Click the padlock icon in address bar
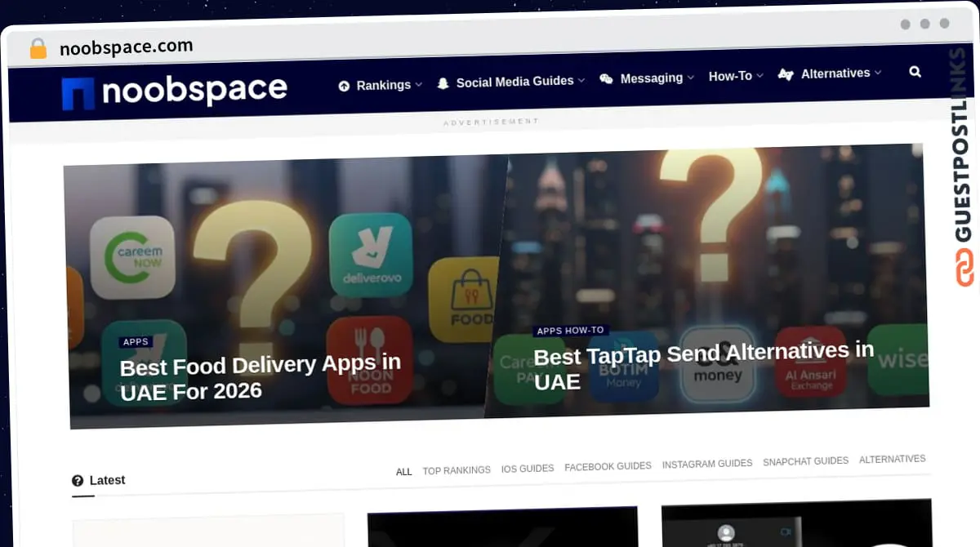Image resolution: width=980 pixels, height=547 pixels. [38, 49]
